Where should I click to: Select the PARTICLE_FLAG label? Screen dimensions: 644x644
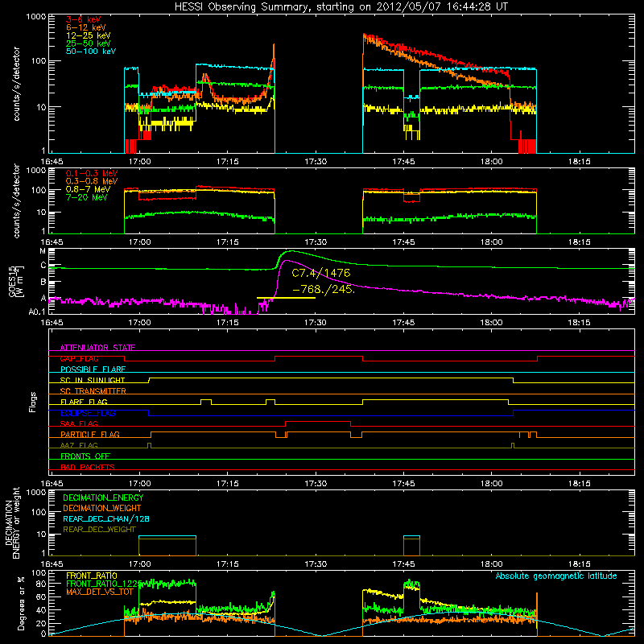point(90,434)
